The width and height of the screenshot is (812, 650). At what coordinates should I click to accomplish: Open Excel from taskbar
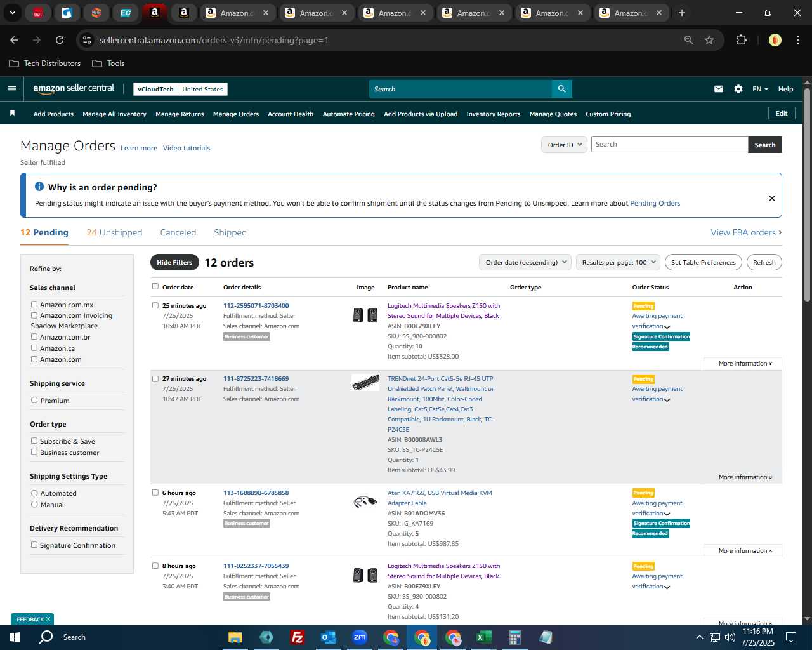pos(483,637)
